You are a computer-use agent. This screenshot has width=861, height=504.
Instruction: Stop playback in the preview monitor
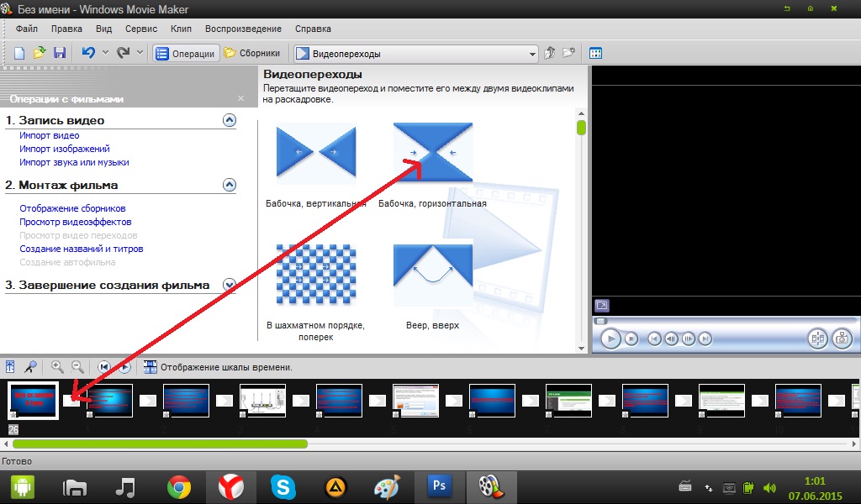coord(631,339)
